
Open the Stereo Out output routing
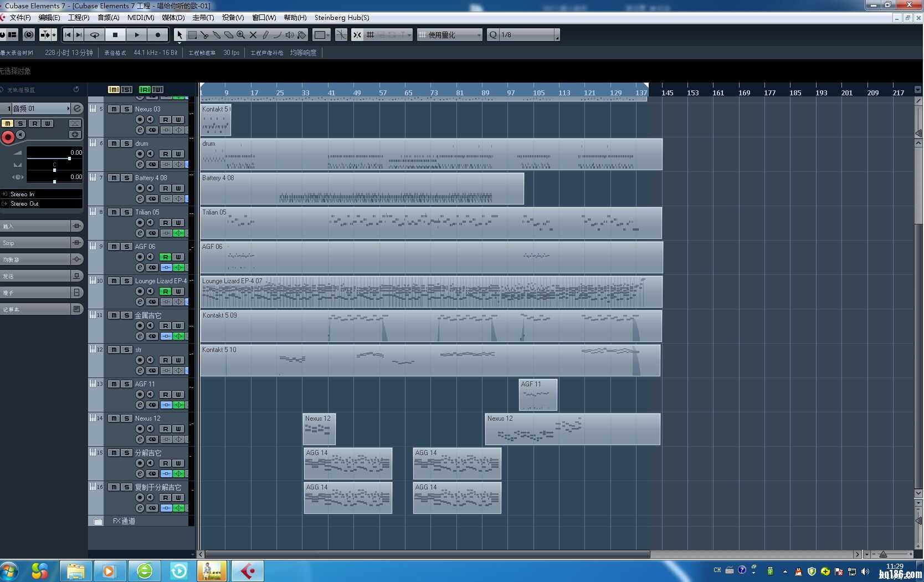42,203
